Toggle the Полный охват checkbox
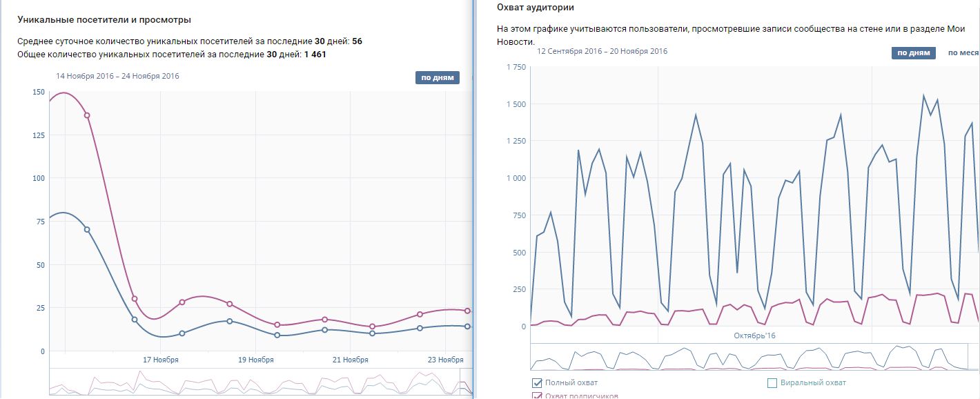 click(x=537, y=382)
